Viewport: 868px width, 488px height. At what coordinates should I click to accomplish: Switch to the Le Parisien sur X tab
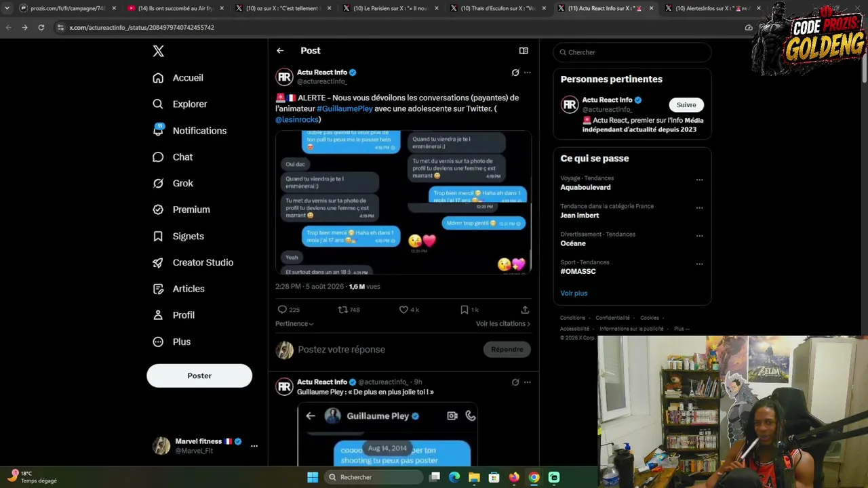[391, 8]
